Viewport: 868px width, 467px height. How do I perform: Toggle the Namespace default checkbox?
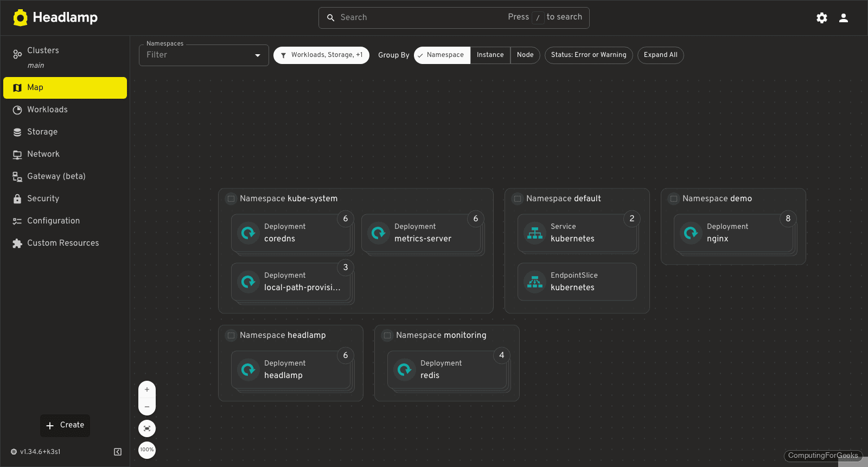click(518, 199)
